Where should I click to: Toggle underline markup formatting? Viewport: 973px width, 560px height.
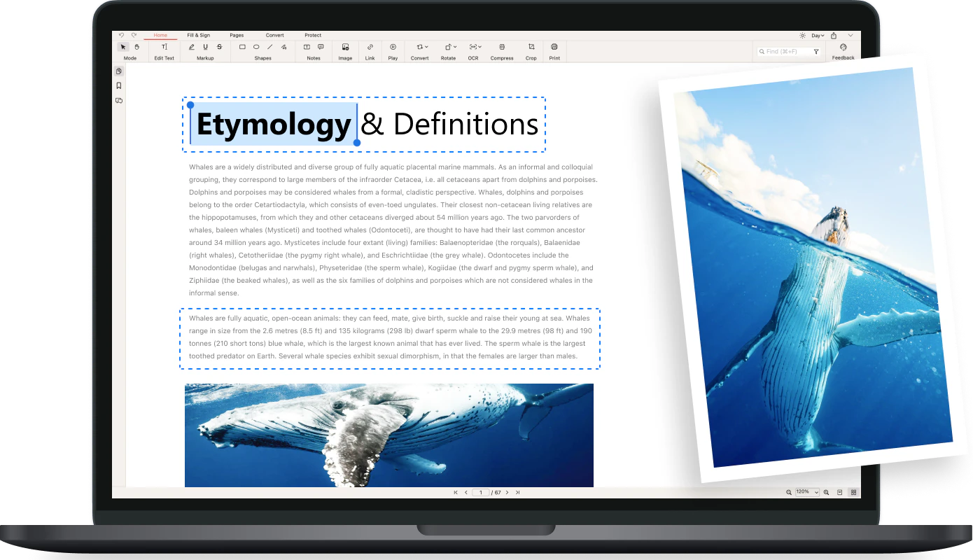click(204, 46)
